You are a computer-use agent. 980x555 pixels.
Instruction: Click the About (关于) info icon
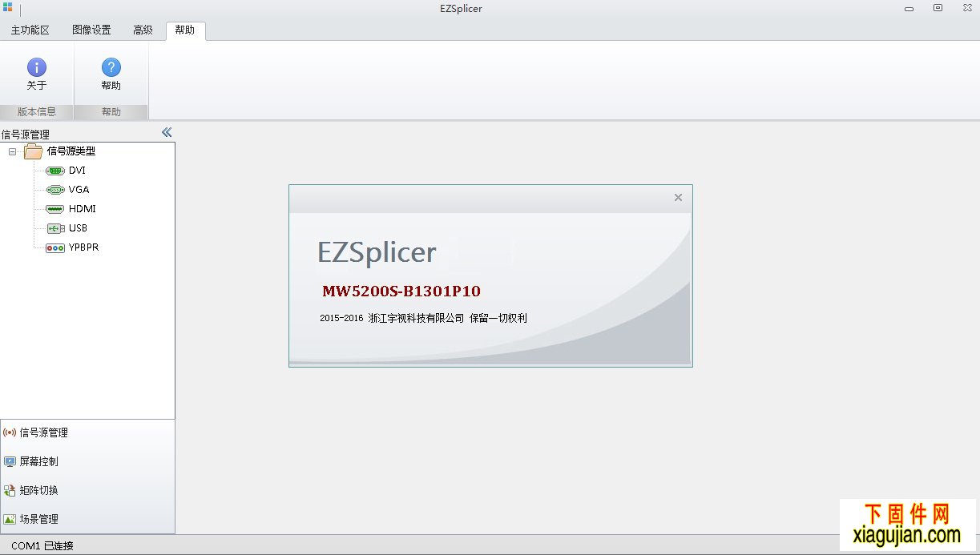(37, 67)
